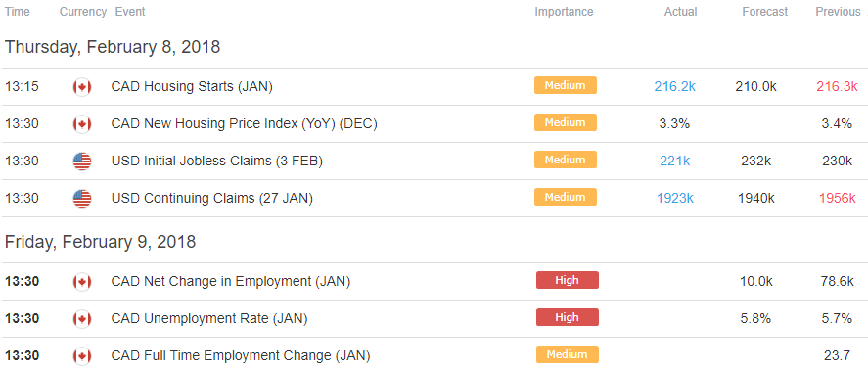The height and width of the screenshot is (371, 868).
Task: Open the USD Initial Jobless Claims event
Action: point(216,162)
